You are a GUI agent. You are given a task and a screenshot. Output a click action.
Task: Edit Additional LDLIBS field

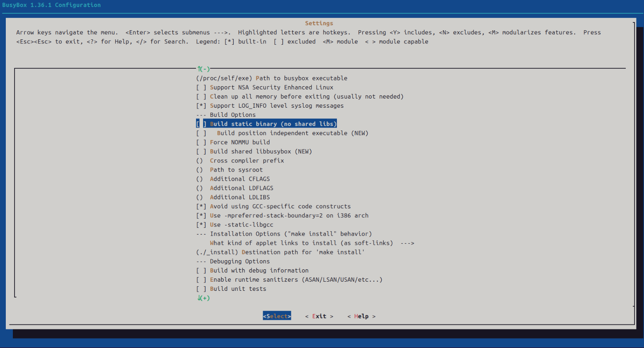pyautogui.click(x=233, y=197)
